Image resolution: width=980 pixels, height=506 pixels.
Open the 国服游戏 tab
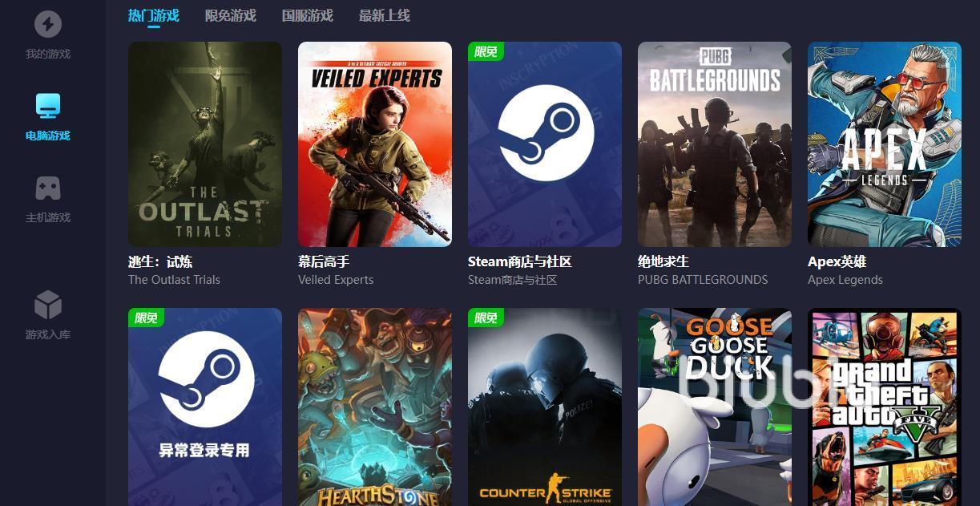click(308, 15)
